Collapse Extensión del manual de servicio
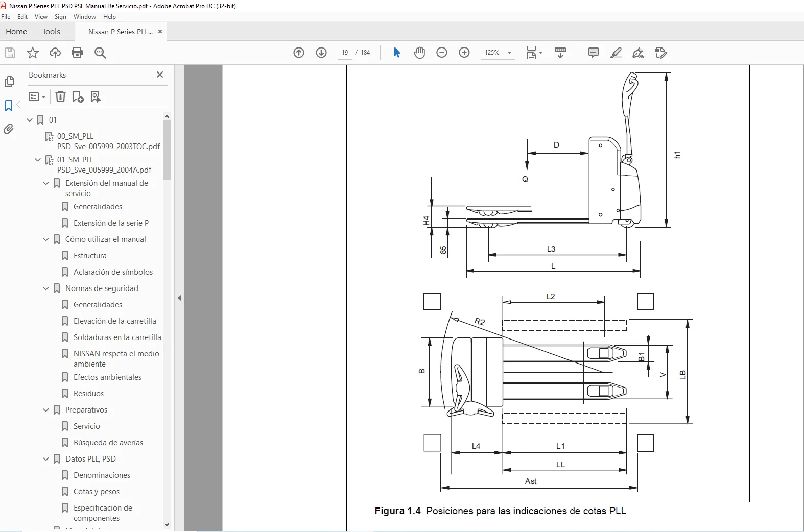Image resolution: width=804 pixels, height=532 pixels. [46, 183]
